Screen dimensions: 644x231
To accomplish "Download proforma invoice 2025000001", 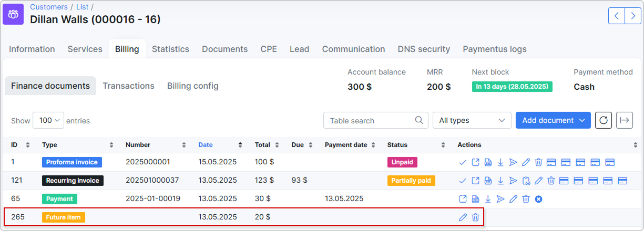I will pos(500,162).
